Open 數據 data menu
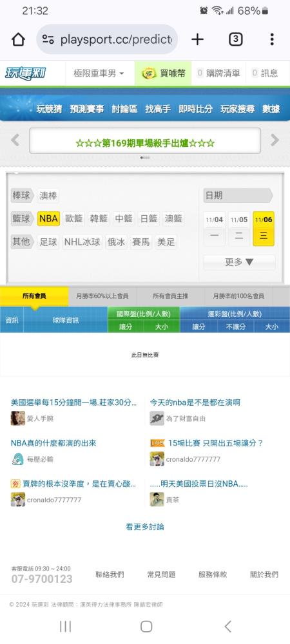The height and width of the screenshot is (644, 290). [x=271, y=109]
